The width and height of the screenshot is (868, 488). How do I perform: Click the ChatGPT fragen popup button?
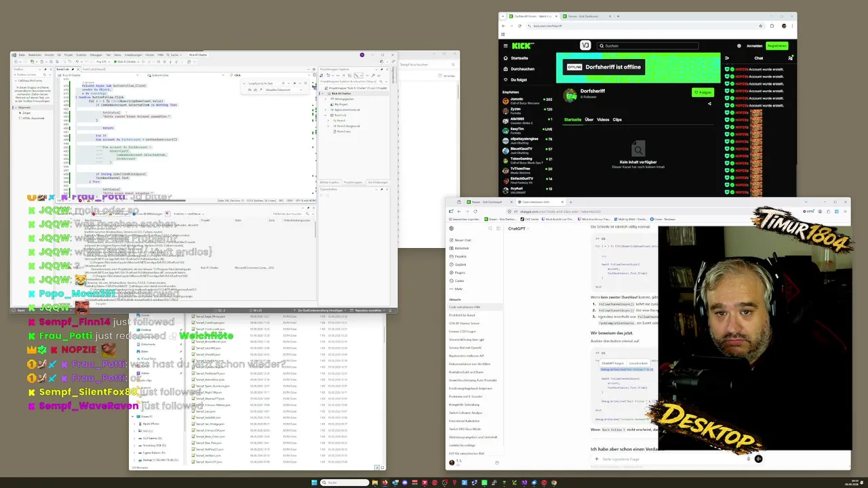(613, 363)
